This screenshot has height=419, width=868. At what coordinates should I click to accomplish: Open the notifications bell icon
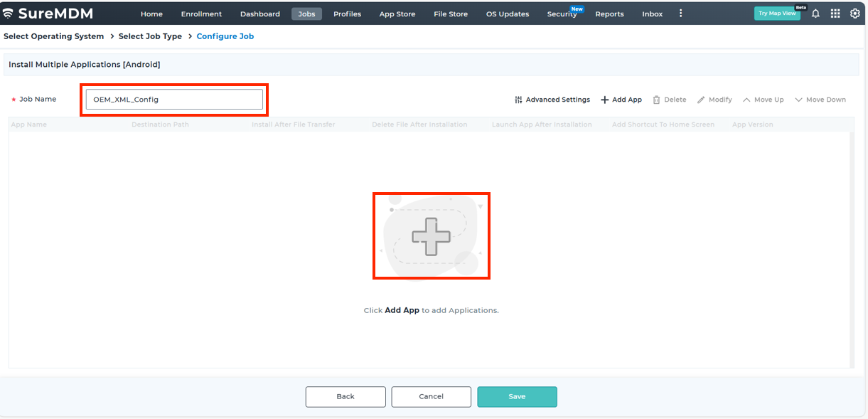815,14
